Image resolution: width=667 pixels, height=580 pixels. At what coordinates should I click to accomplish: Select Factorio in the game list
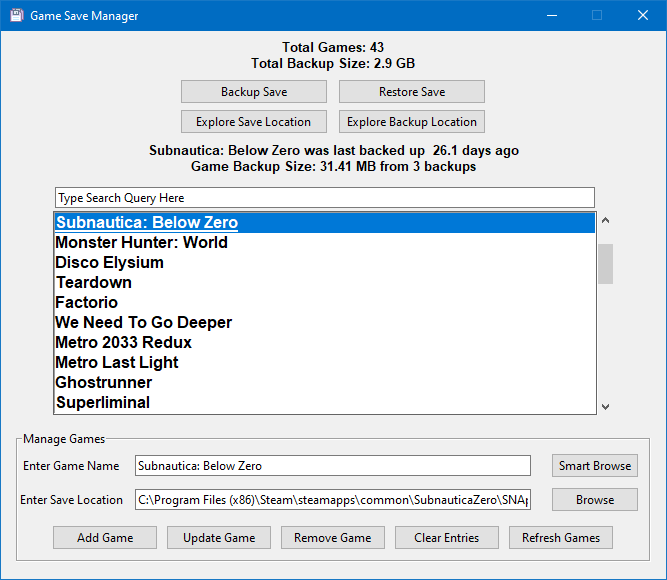pos(325,303)
